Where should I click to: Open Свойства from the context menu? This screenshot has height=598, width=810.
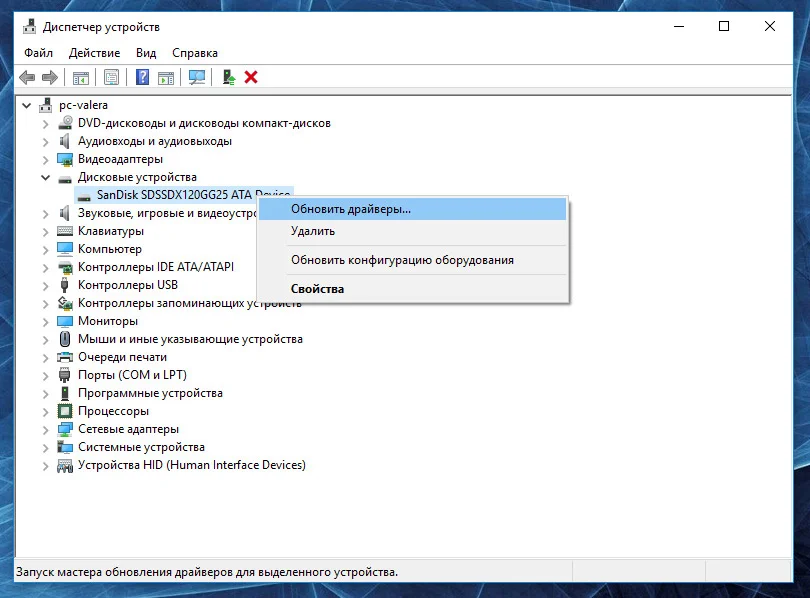point(317,289)
